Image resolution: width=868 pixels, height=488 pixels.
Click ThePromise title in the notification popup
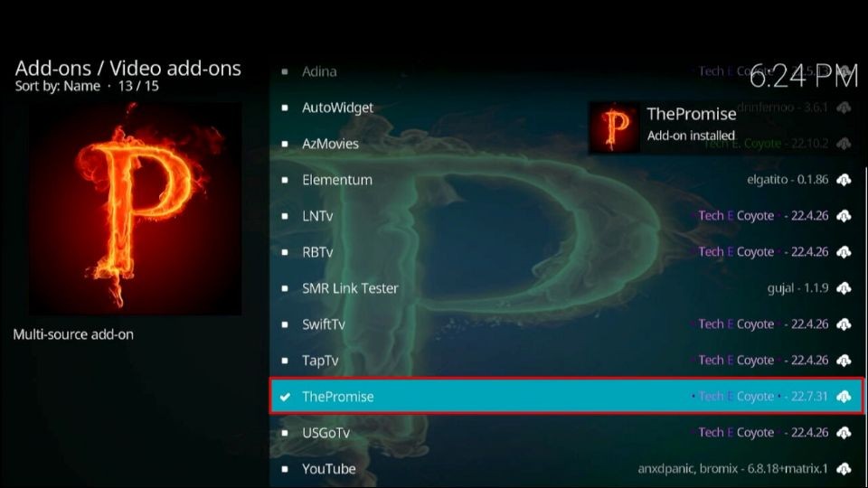(692, 114)
